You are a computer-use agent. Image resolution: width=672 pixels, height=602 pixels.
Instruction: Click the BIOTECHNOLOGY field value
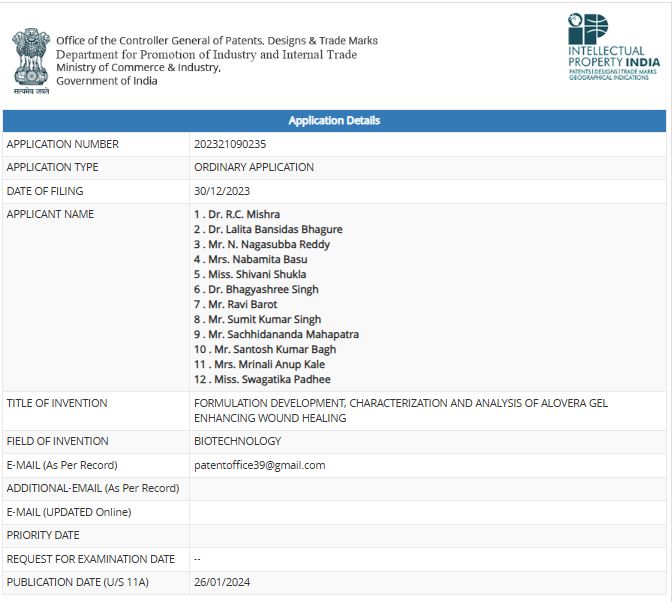(237, 441)
